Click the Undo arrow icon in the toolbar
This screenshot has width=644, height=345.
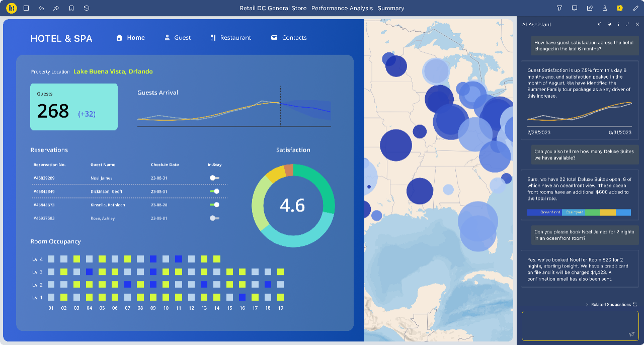41,8
